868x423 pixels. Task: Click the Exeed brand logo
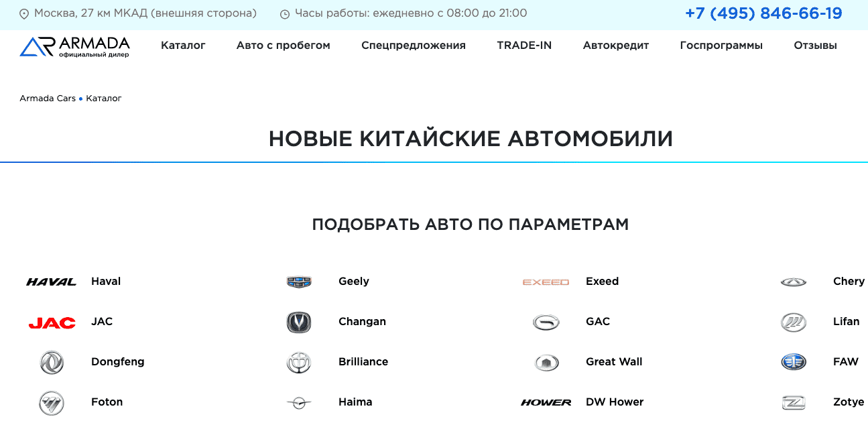click(546, 281)
